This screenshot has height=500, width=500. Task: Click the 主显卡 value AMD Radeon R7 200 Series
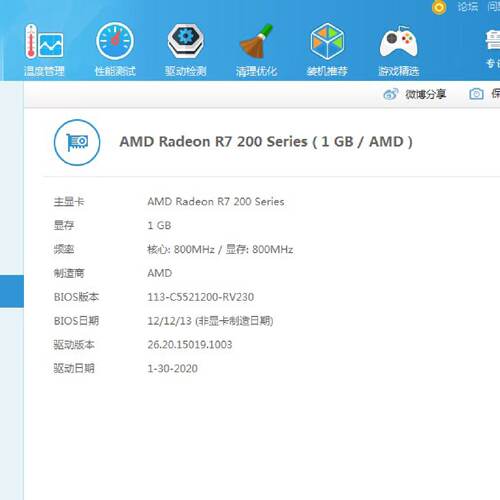pyautogui.click(x=216, y=202)
